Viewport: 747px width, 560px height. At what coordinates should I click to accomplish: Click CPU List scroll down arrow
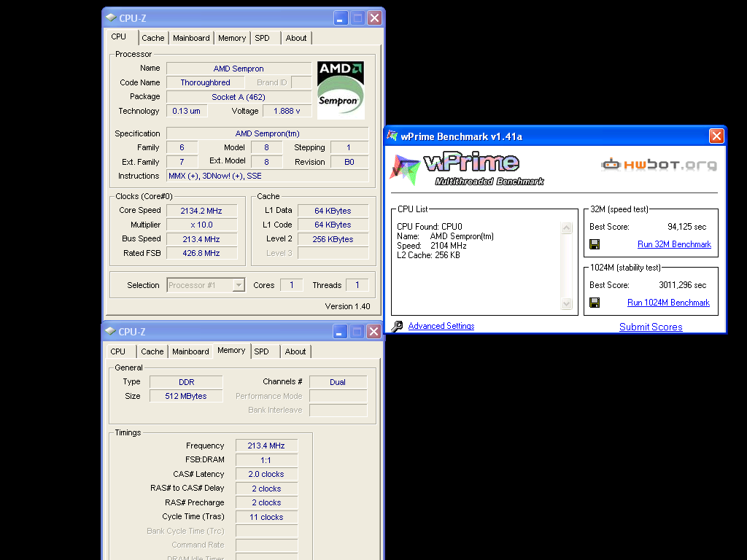coord(566,303)
